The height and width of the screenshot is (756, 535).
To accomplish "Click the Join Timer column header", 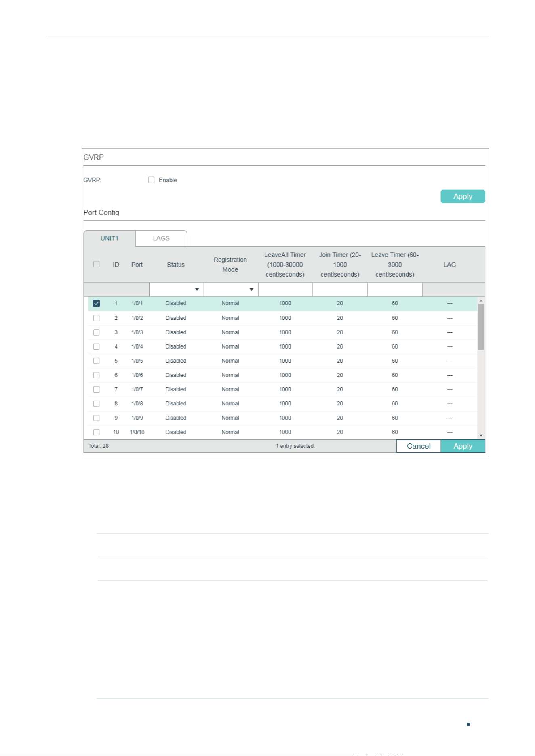I will [x=340, y=265].
